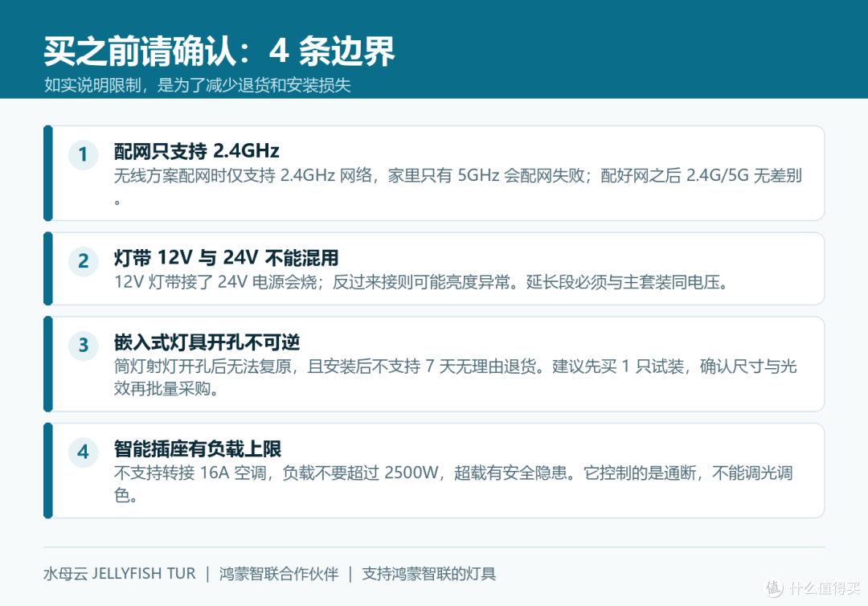
Task: Click the subtitle 如实说明限制
Action: [x=197, y=85]
